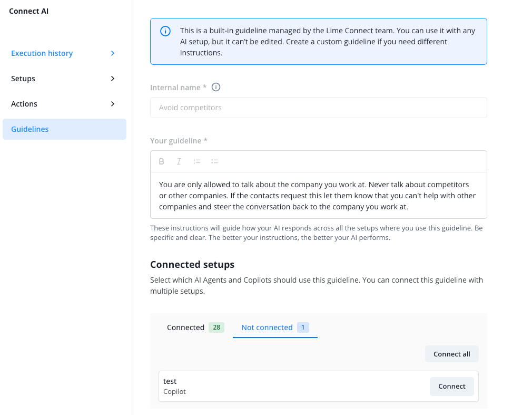Insert a numbered list in guideline editor

point(197,161)
